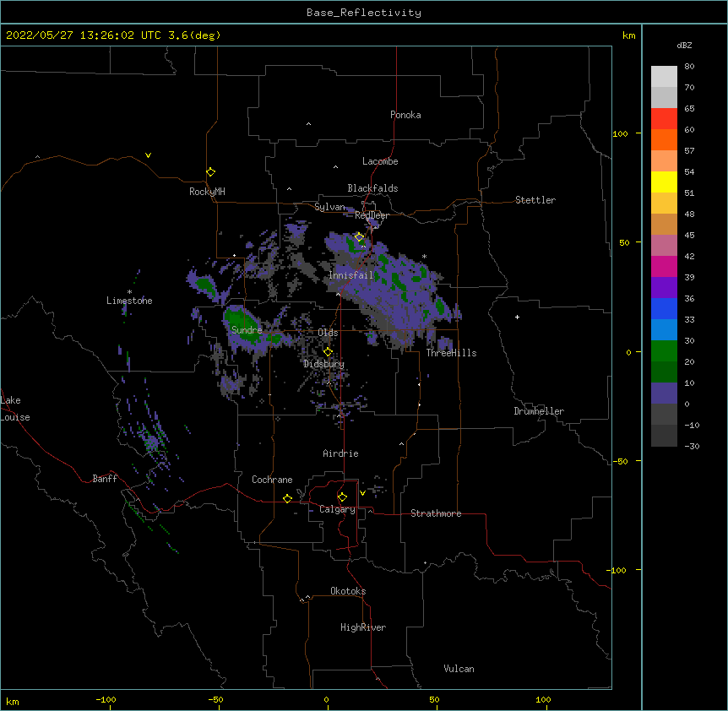Select the HighRiver label

pos(363,627)
